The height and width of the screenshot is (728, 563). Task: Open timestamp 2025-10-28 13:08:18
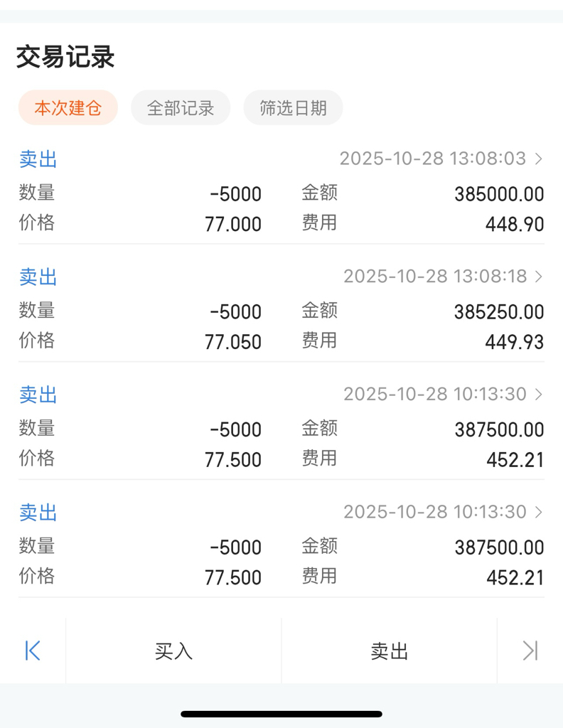tap(435, 277)
